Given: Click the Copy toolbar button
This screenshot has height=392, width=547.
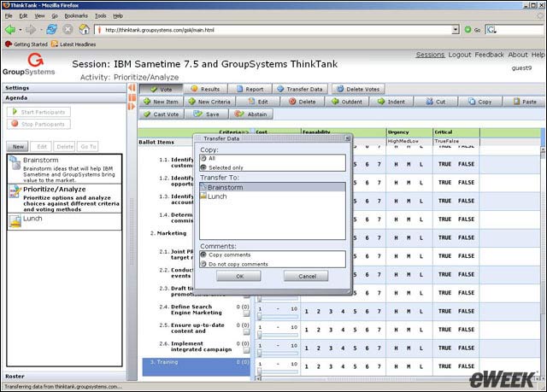Looking at the screenshot, I should 480,102.
